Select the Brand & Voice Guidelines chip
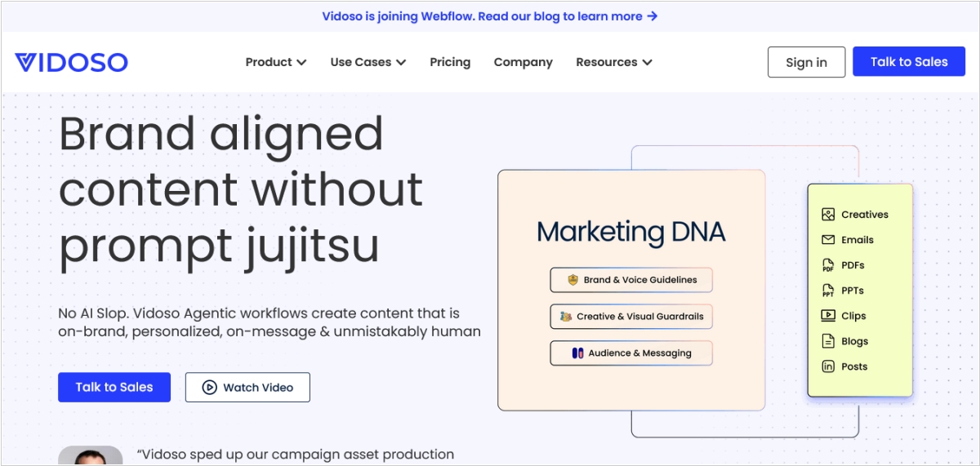 [x=631, y=280]
